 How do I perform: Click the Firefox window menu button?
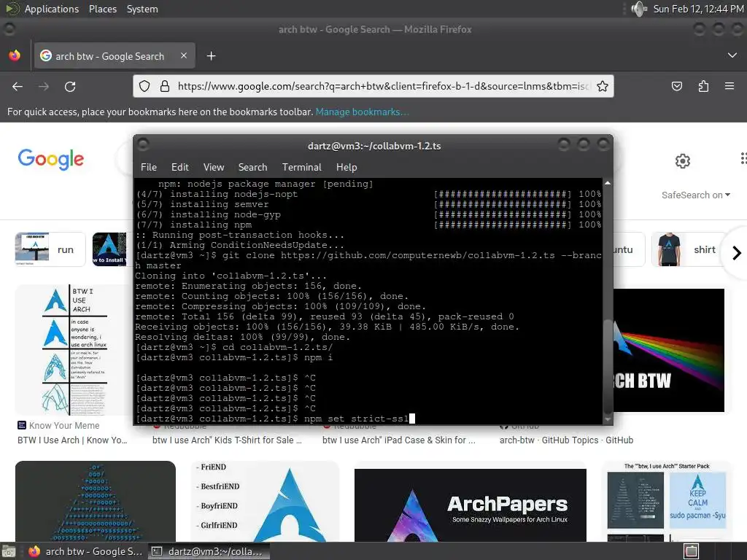9,28
